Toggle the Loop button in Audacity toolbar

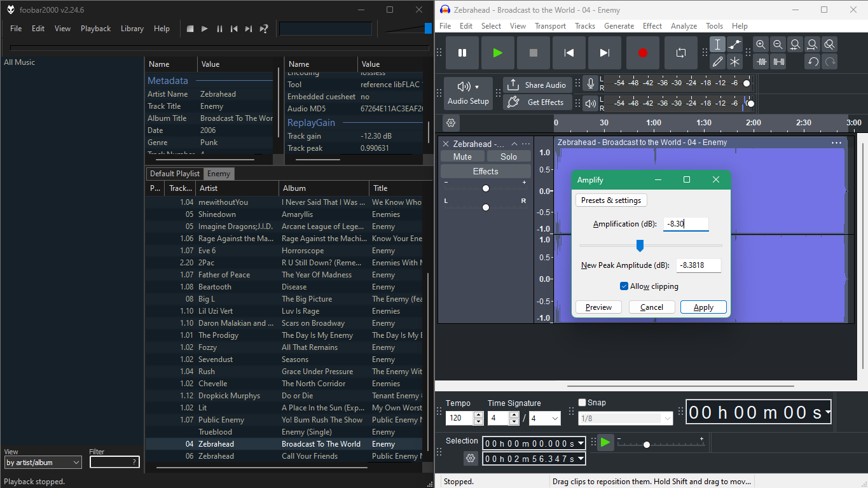point(680,53)
